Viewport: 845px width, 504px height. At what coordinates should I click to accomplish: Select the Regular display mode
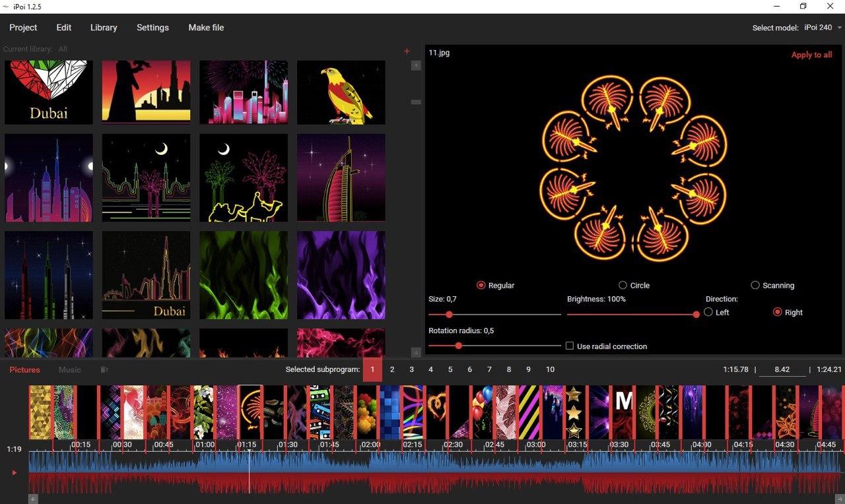point(495,286)
